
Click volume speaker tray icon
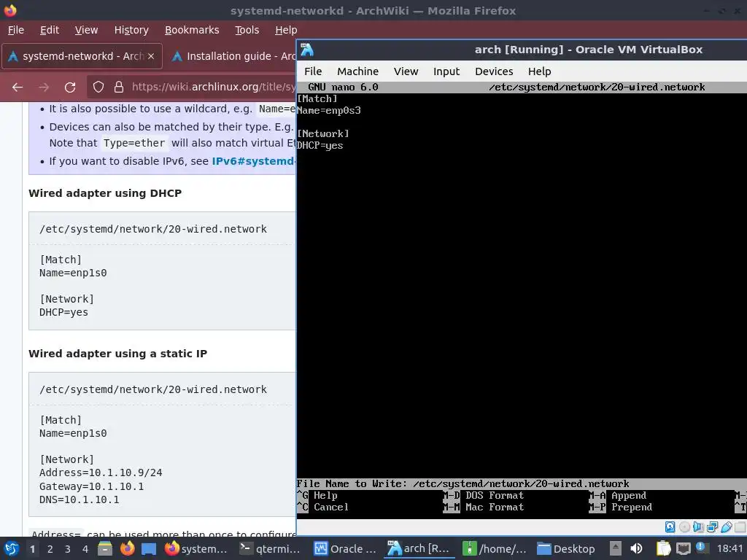point(636,548)
